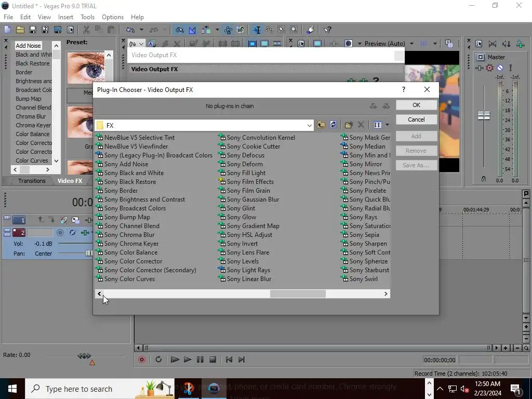Image resolution: width=532 pixels, height=399 pixels.
Task: Open the network icon in system tray
Action: 452,389
